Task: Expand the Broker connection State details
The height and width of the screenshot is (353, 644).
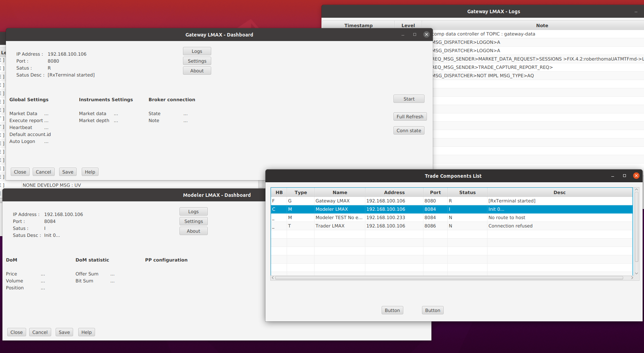Action: [185, 113]
